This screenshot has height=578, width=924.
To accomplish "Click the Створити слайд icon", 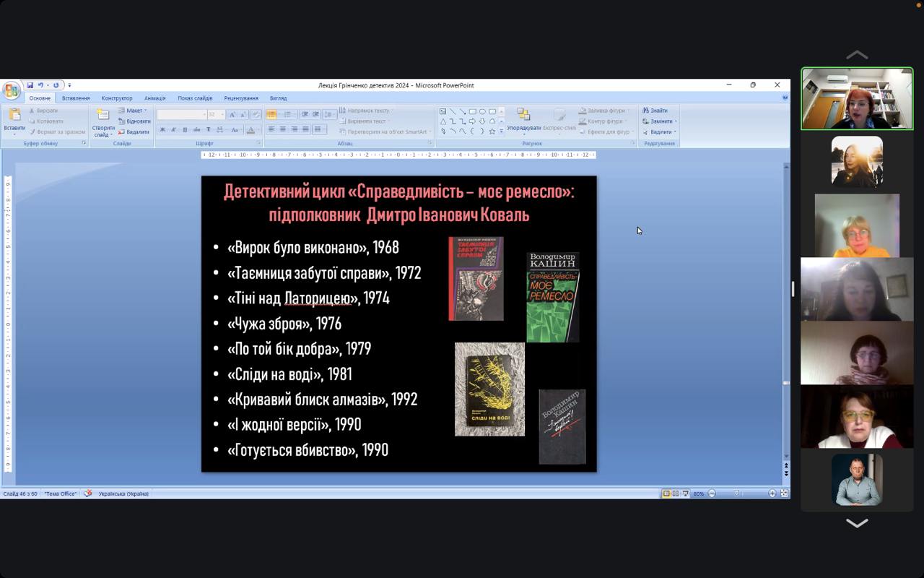I will (103, 116).
